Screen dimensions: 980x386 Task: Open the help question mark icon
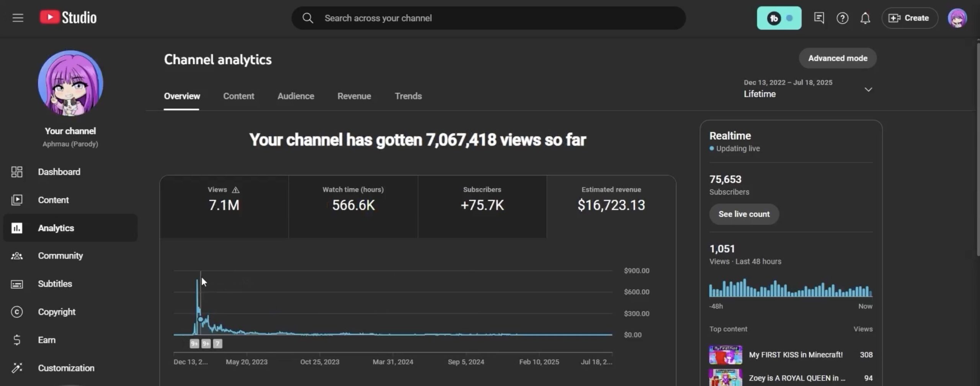[x=842, y=18]
